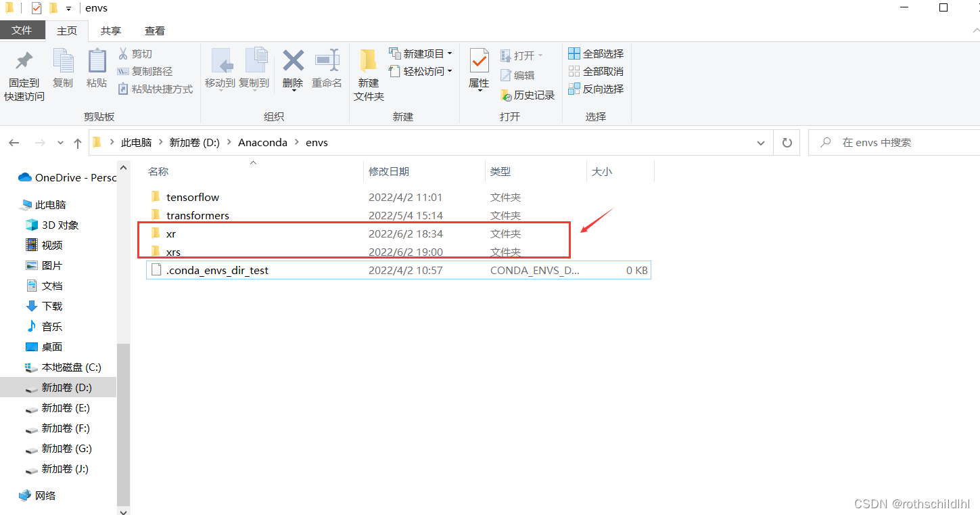
Task: Pin folder to Quick access
Action: click(24, 76)
